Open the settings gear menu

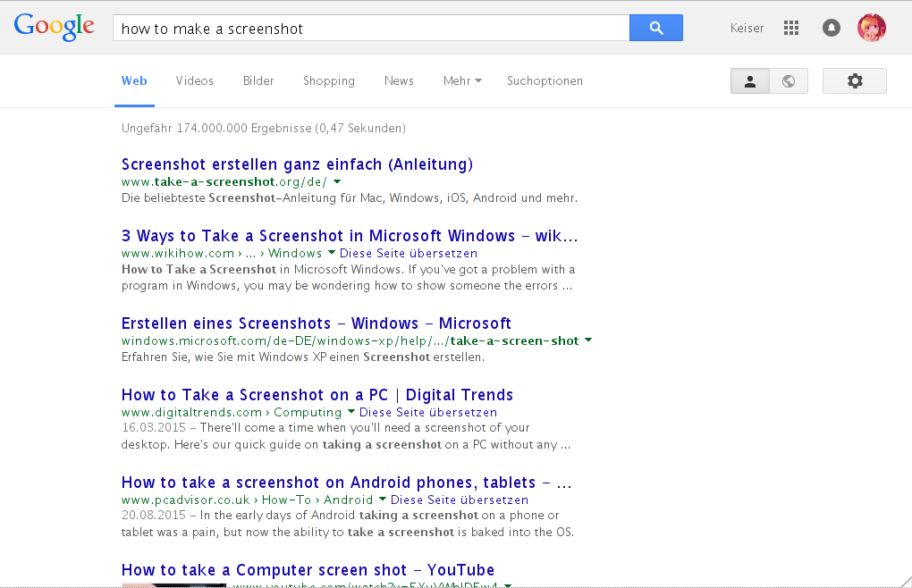pyautogui.click(x=855, y=80)
